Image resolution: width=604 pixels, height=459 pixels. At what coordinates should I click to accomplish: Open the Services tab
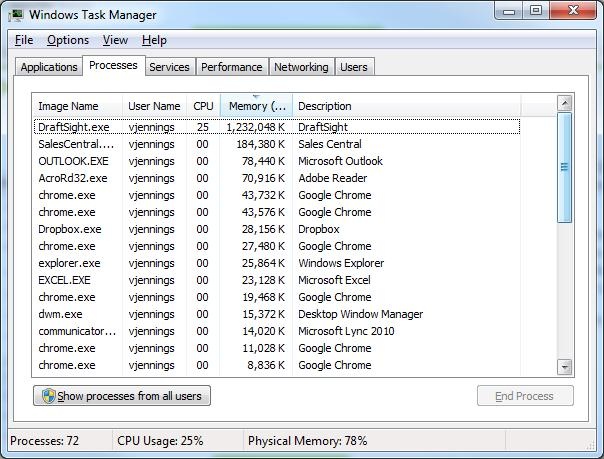169,67
